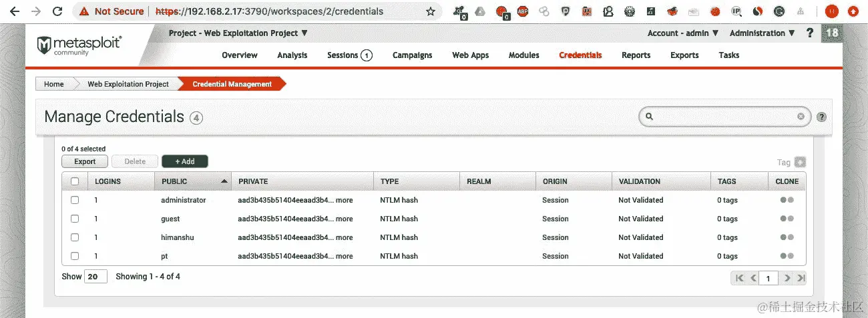This screenshot has width=868, height=318.
Task: Open the Sessions tab
Action: (349, 55)
